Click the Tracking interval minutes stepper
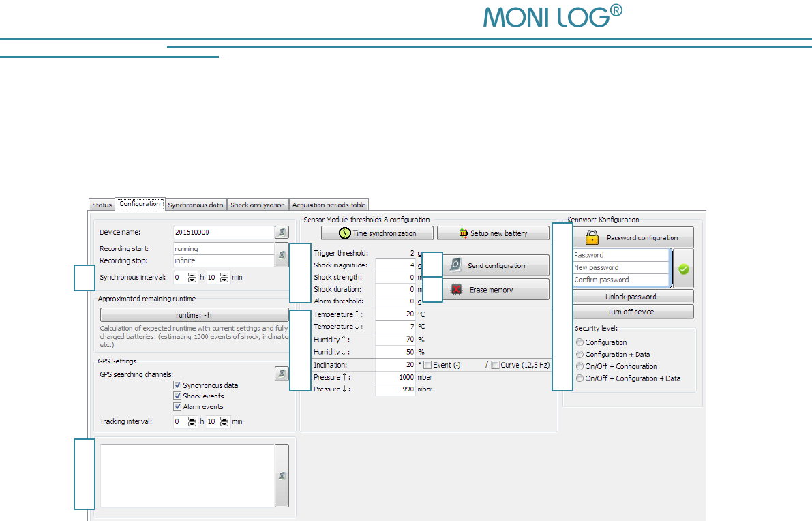The height and width of the screenshot is (521, 812). pyautogui.click(x=224, y=422)
